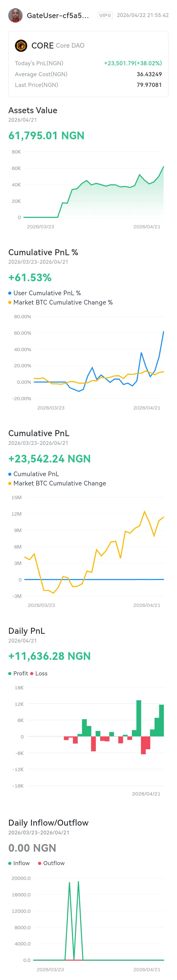
Task: Click the tallest green Daily PnL bar
Action: coord(139,718)
